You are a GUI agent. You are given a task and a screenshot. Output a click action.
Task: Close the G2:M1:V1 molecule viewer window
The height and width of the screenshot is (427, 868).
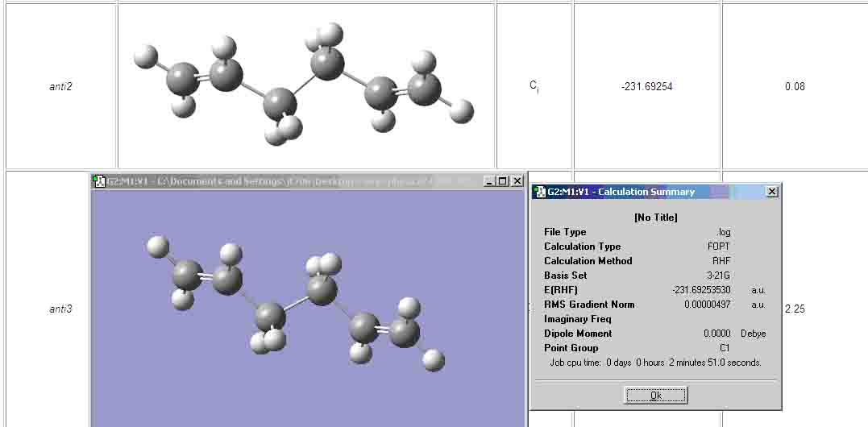[x=517, y=180]
